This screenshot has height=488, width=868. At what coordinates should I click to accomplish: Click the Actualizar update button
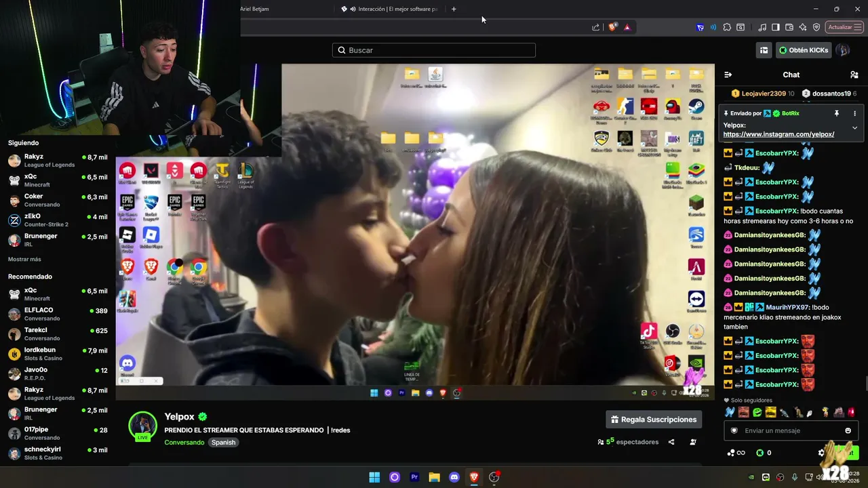click(x=844, y=27)
